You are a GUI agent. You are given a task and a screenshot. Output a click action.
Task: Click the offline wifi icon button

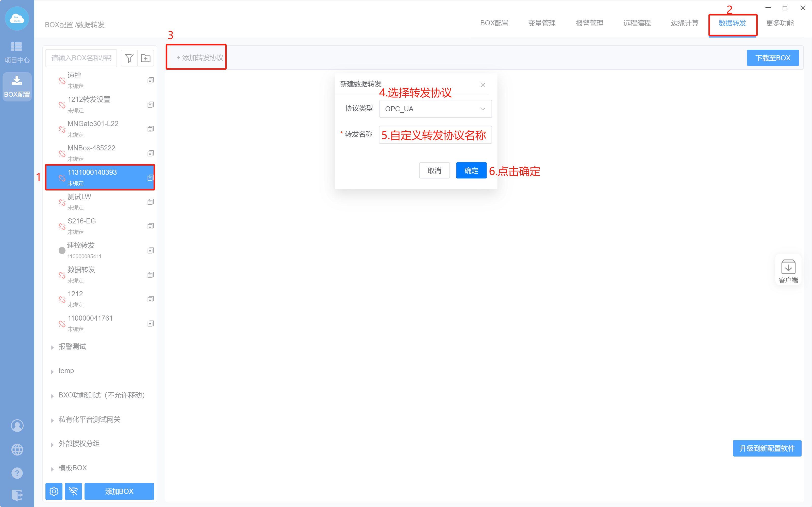[73, 491]
